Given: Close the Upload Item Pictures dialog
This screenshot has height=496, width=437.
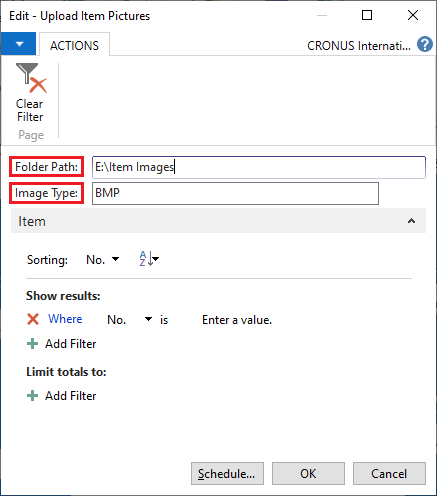Looking at the screenshot, I should [413, 15].
